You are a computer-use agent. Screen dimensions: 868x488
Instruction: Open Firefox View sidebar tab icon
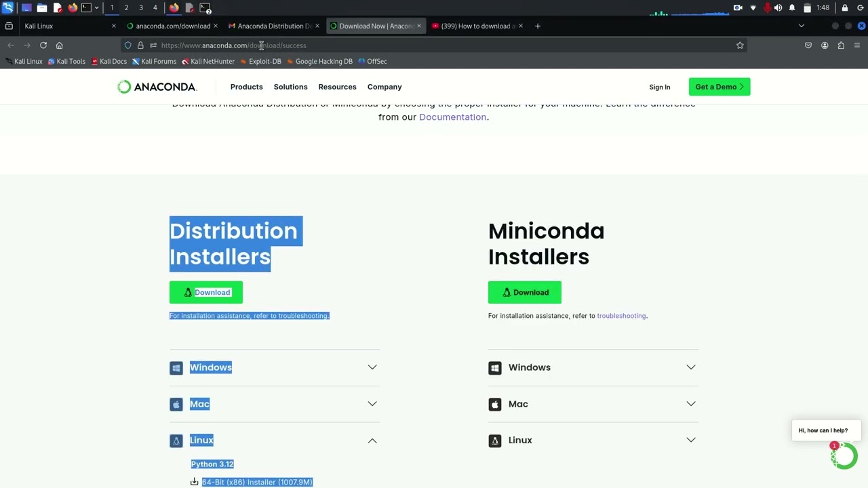click(x=9, y=26)
